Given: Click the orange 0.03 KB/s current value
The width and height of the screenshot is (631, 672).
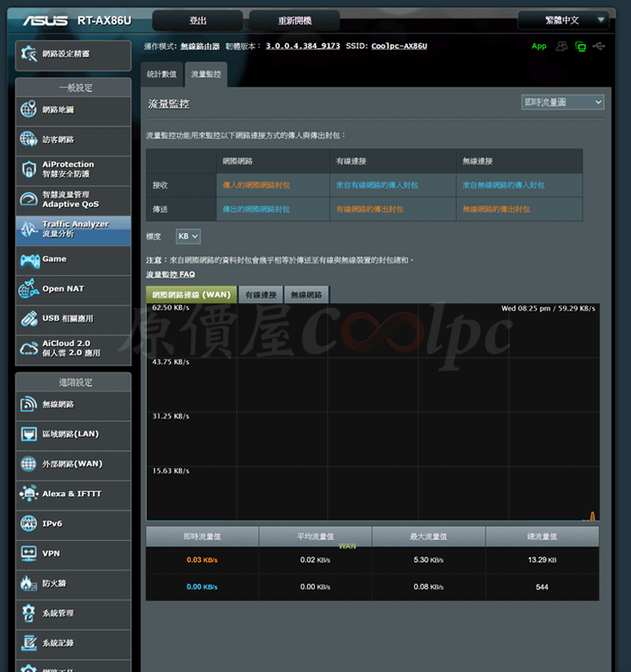Looking at the screenshot, I should click(x=202, y=560).
